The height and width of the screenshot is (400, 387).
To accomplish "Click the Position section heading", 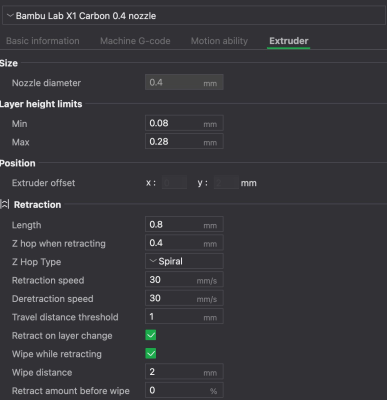I will 18,163.
